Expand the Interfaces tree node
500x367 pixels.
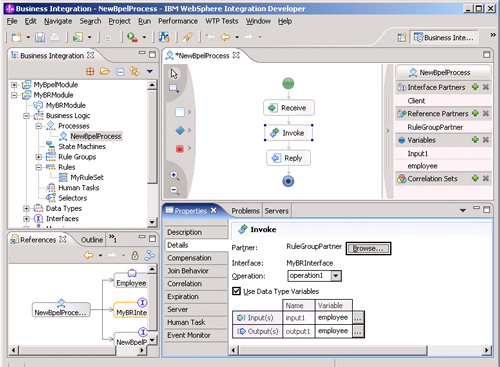pyautogui.click(x=26, y=219)
